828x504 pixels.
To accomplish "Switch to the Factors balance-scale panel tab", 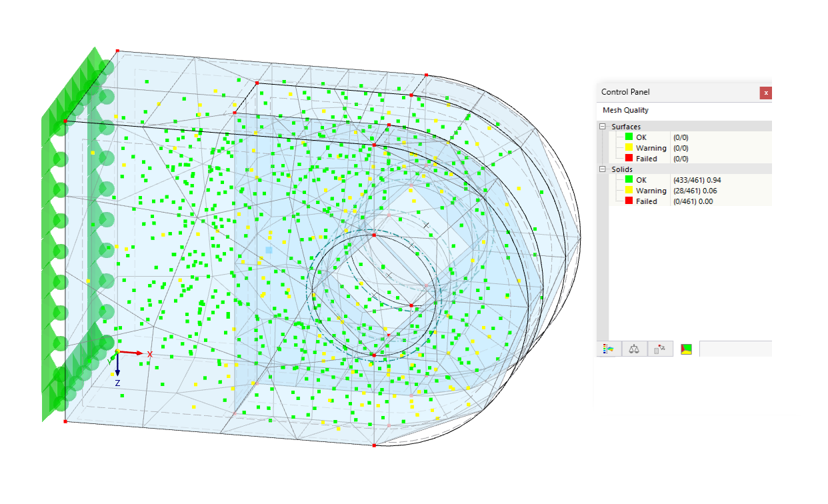I will point(633,348).
